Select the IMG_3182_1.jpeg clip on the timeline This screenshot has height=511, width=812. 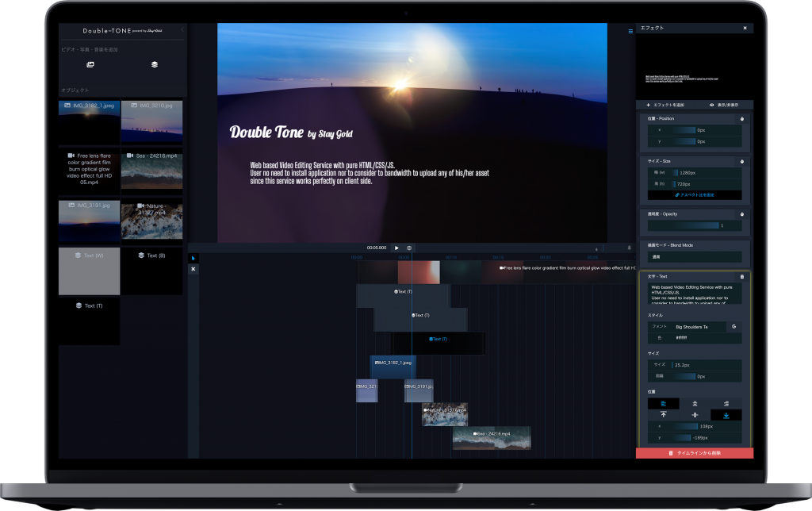393,367
